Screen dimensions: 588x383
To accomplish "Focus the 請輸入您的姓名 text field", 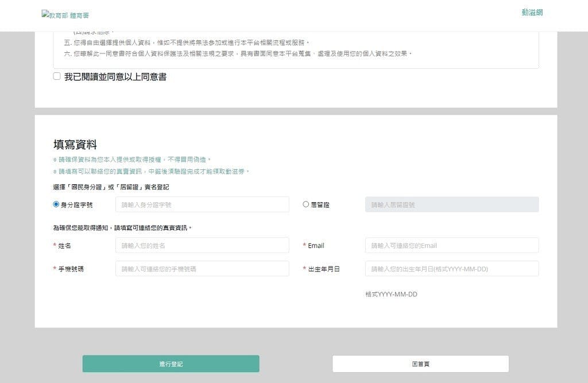I will (x=202, y=245).
